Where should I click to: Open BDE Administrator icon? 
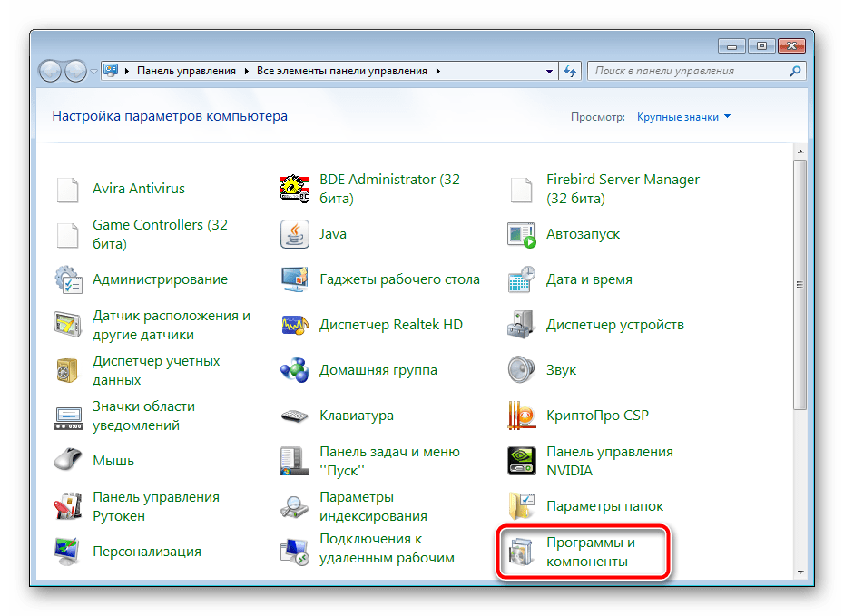(x=295, y=189)
